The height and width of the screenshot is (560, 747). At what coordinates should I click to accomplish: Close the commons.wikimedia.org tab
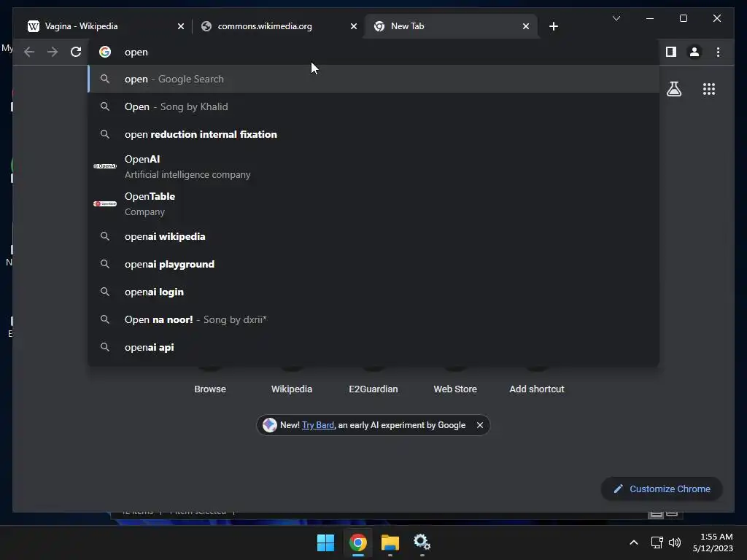(x=354, y=26)
